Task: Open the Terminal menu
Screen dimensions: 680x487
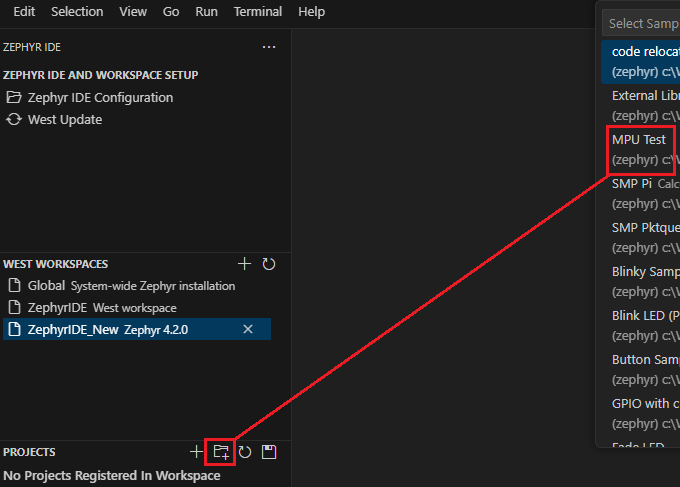Action: coord(258,12)
